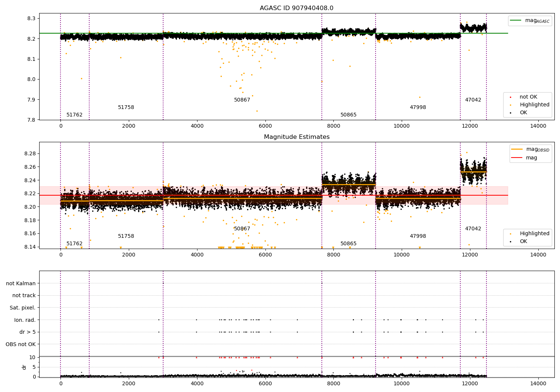Click obsid label 47042 in the middle plot

pos(473,229)
